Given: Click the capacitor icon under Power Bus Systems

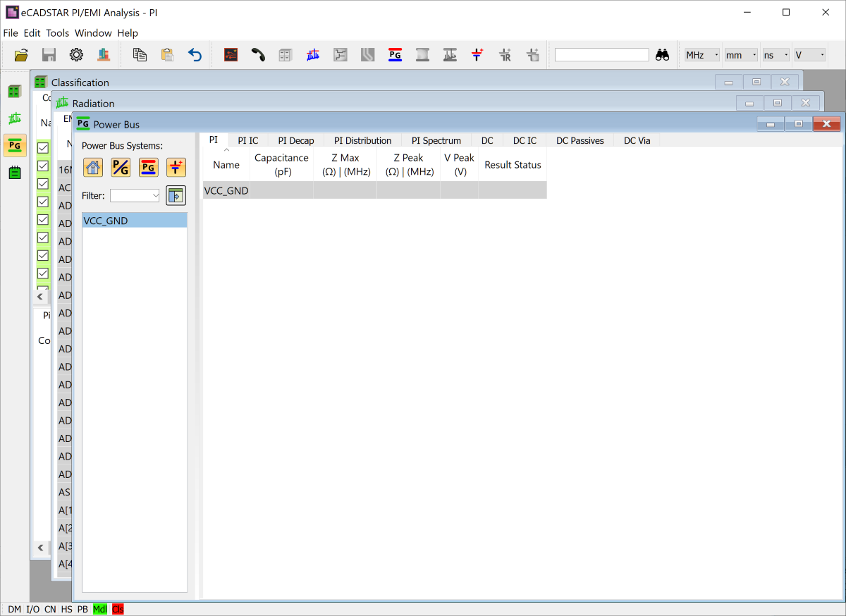Looking at the screenshot, I should click(x=176, y=167).
